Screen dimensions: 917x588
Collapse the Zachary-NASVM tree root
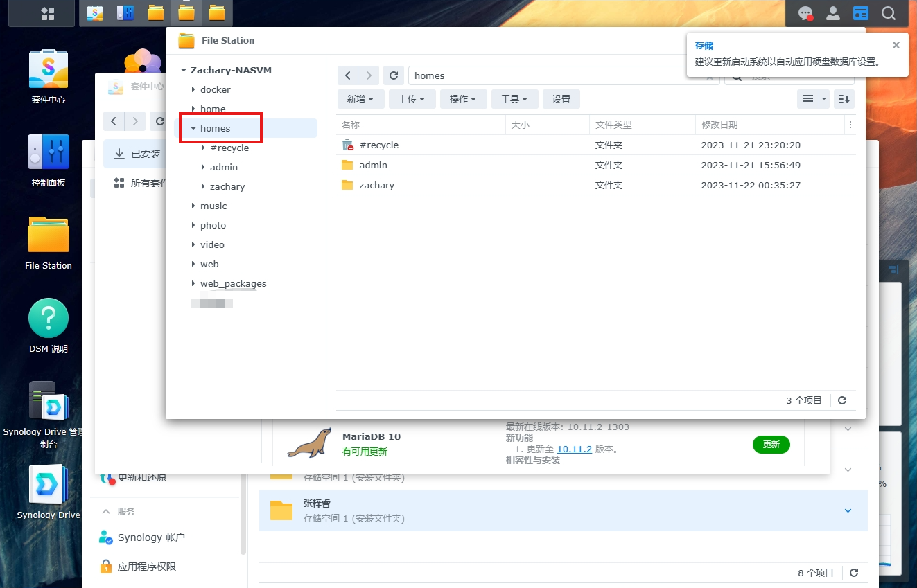[x=184, y=70]
